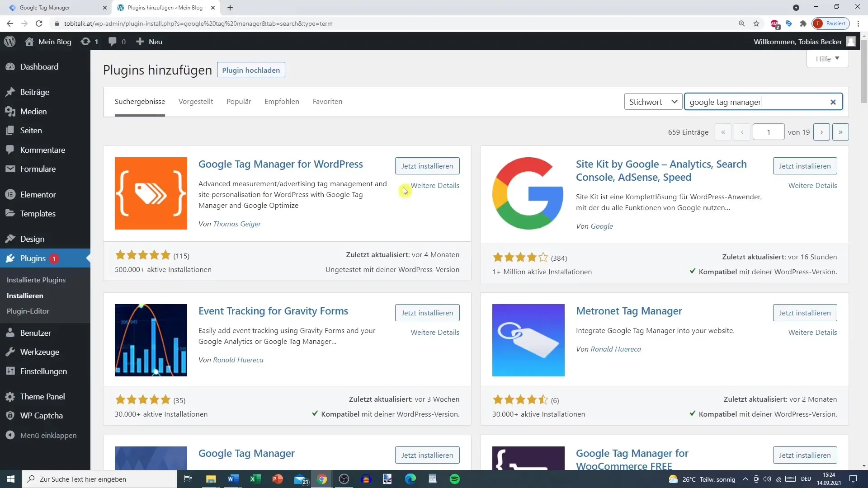868x488 pixels.
Task: Expand the Hilfe dropdown
Action: tap(827, 59)
